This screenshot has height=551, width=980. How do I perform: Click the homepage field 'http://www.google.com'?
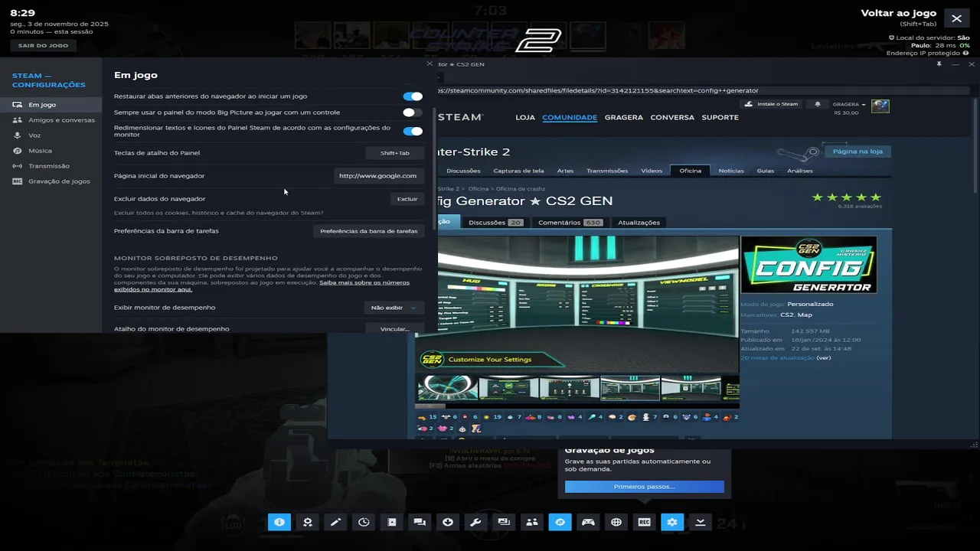pos(378,176)
